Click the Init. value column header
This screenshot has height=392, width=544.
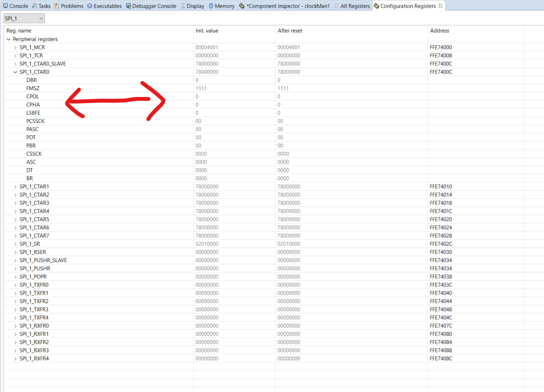click(206, 30)
